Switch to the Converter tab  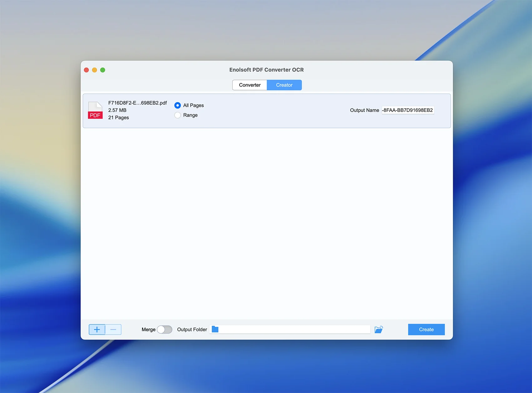click(x=249, y=85)
